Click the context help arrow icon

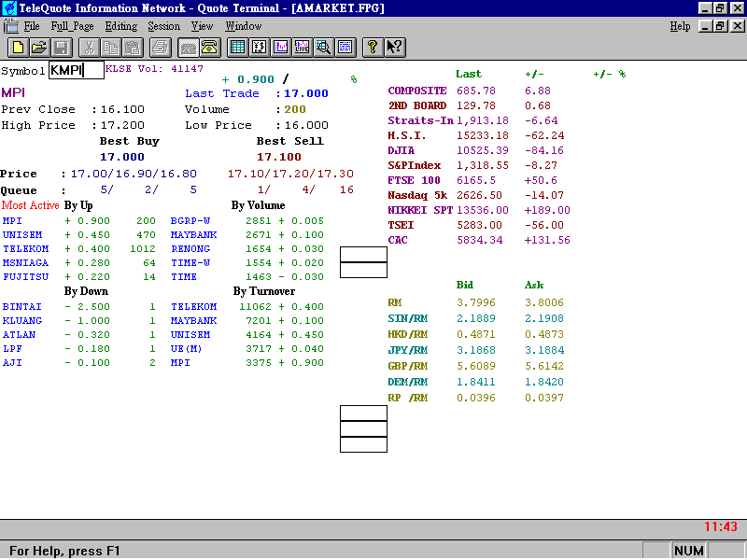[x=394, y=48]
